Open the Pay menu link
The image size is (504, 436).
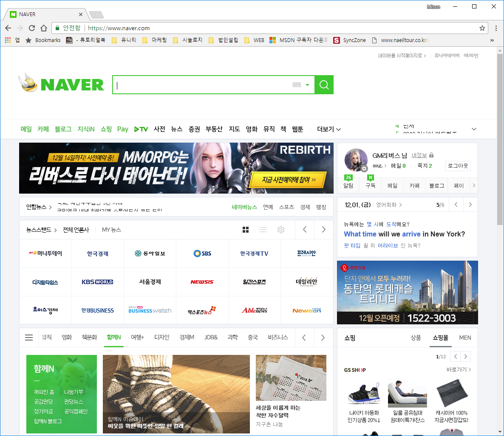click(122, 129)
